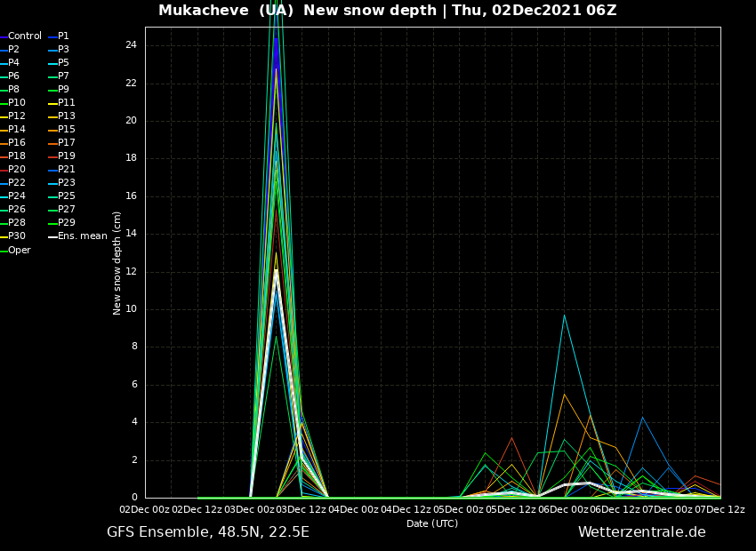Screen dimensions: 756x551
Task: Click the 24 y-axis tick value
Action: click(x=131, y=45)
